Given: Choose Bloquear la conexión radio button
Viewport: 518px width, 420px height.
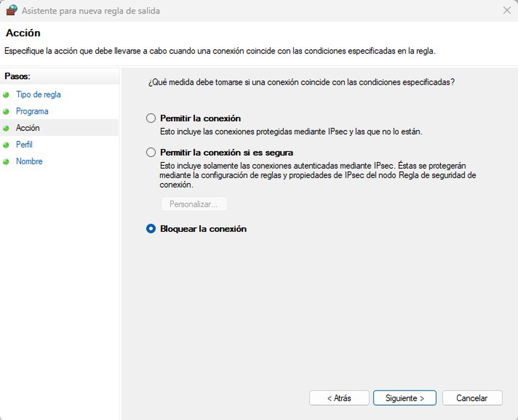Looking at the screenshot, I should pyautogui.click(x=151, y=229).
